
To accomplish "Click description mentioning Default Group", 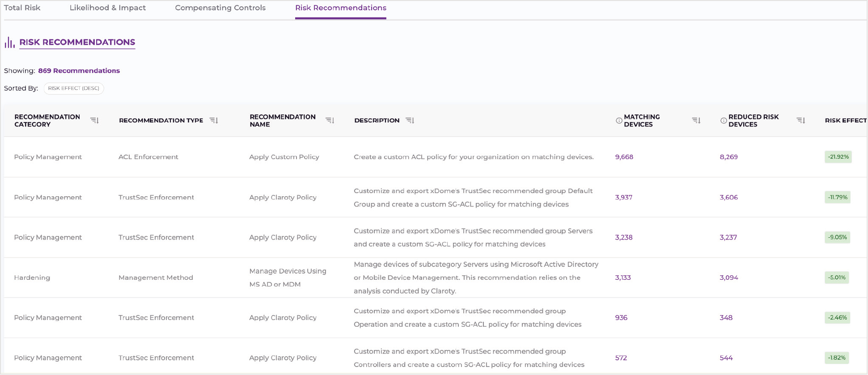I will [473, 198].
